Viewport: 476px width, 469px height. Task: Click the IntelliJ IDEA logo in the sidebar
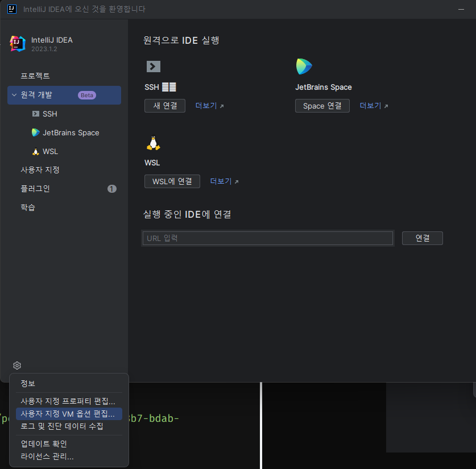(x=17, y=44)
